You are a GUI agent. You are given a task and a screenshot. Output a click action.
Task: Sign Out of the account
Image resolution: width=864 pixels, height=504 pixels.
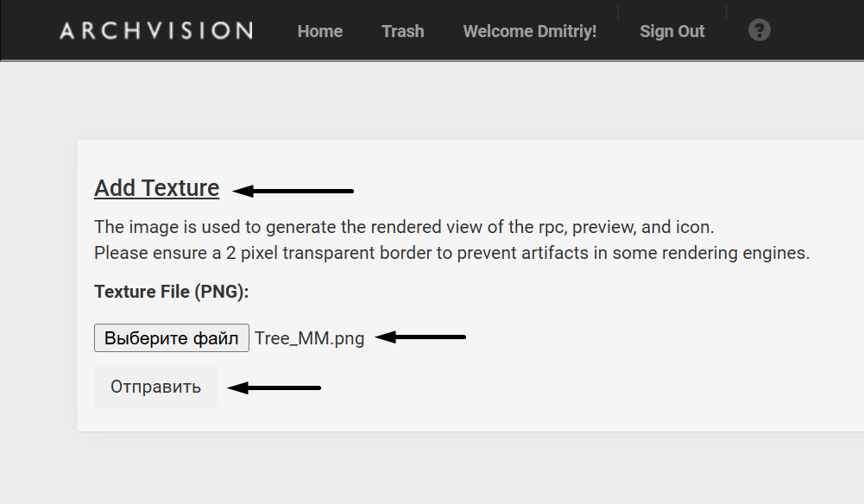(672, 31)
